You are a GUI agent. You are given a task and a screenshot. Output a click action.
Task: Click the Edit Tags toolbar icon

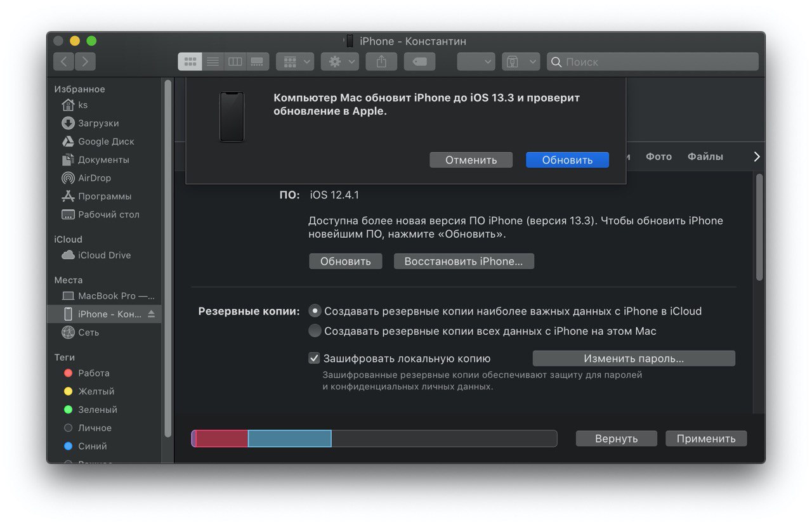pyautogui.click(x=419, y=62)
